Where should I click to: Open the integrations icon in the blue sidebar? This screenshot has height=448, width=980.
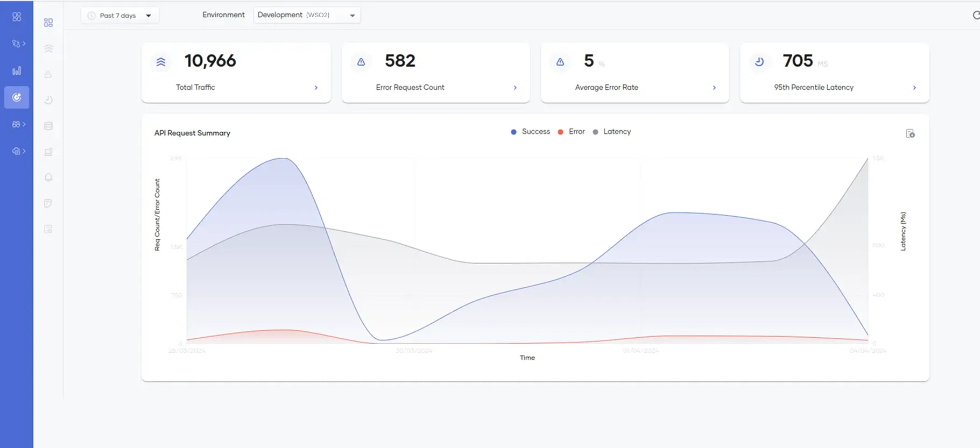[x=16, y=44]
